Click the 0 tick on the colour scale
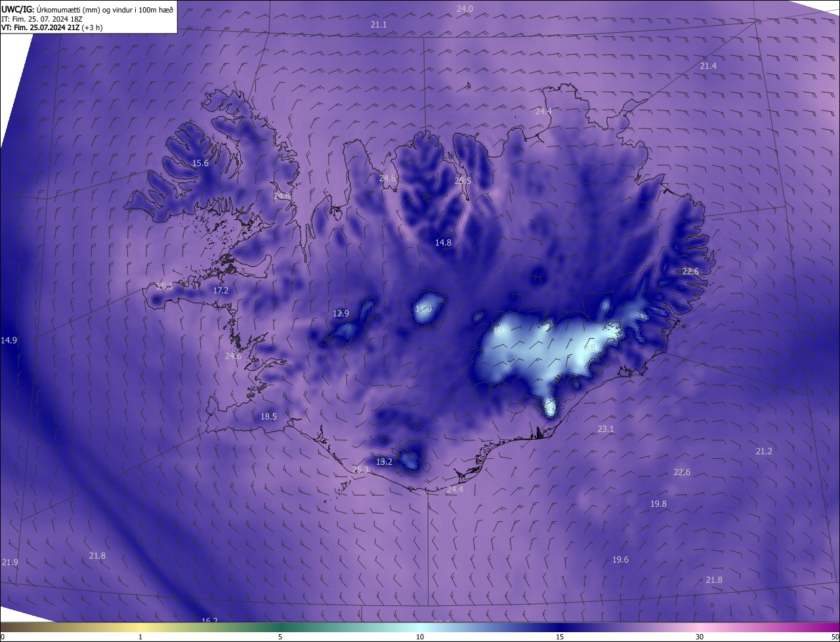 click(x=3, y=637)
